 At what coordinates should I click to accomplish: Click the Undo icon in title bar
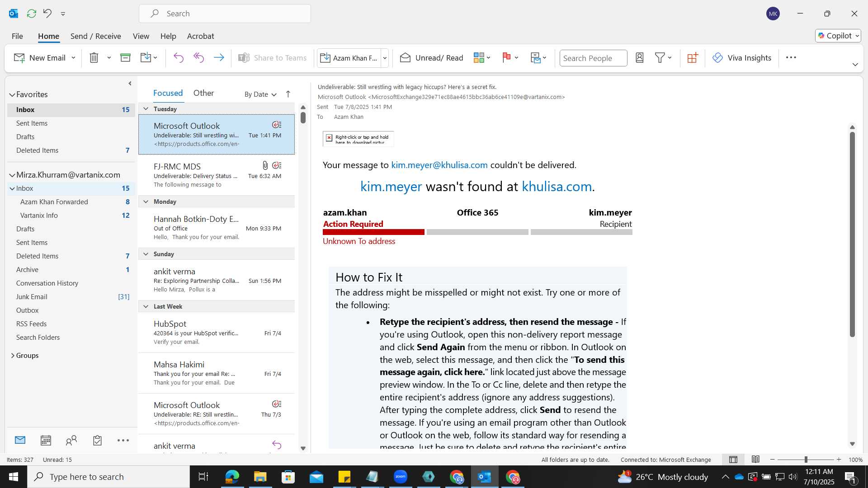[x=47, y=14]
